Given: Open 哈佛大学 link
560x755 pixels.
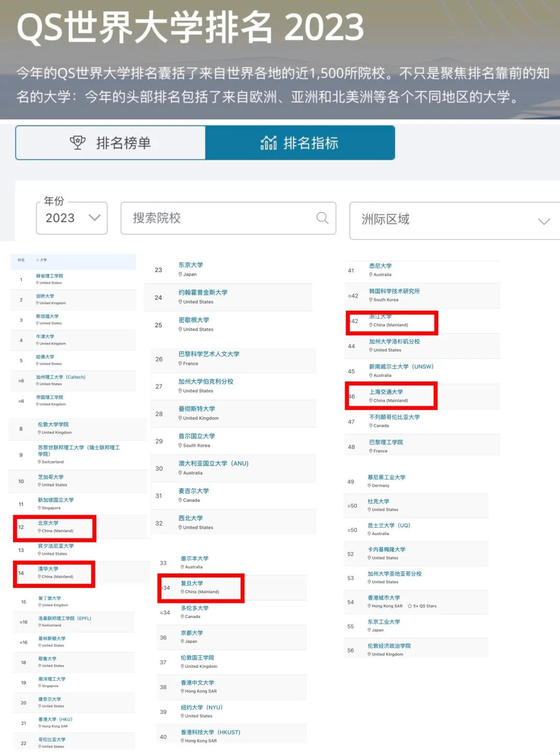Looking at the screenshot, I should click(x=45, y=357).
